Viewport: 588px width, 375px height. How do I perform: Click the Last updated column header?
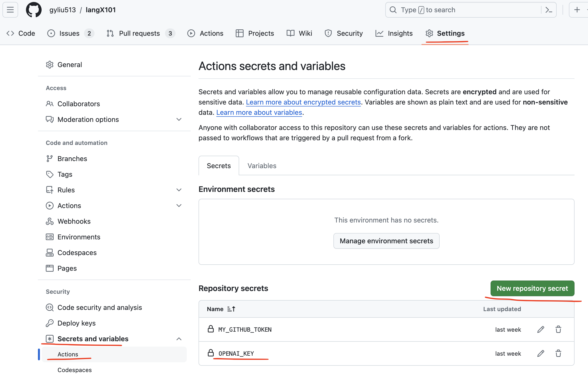coord(502,309)
